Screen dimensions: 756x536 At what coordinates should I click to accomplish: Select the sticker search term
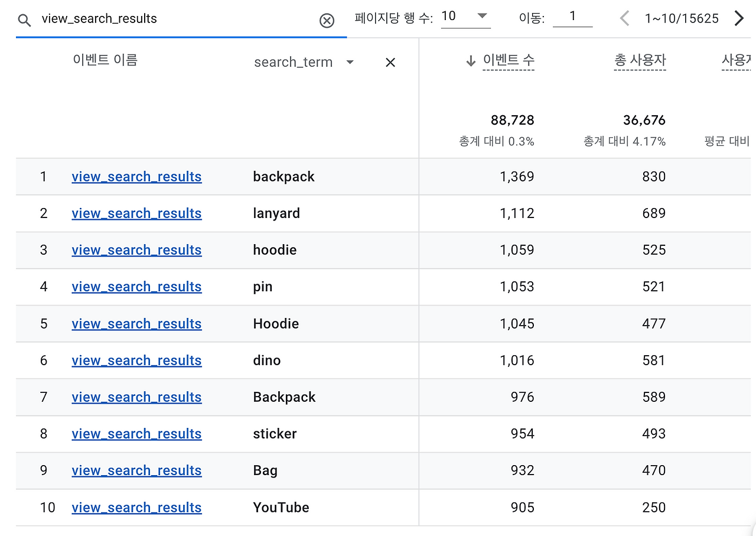coord(275,434)
